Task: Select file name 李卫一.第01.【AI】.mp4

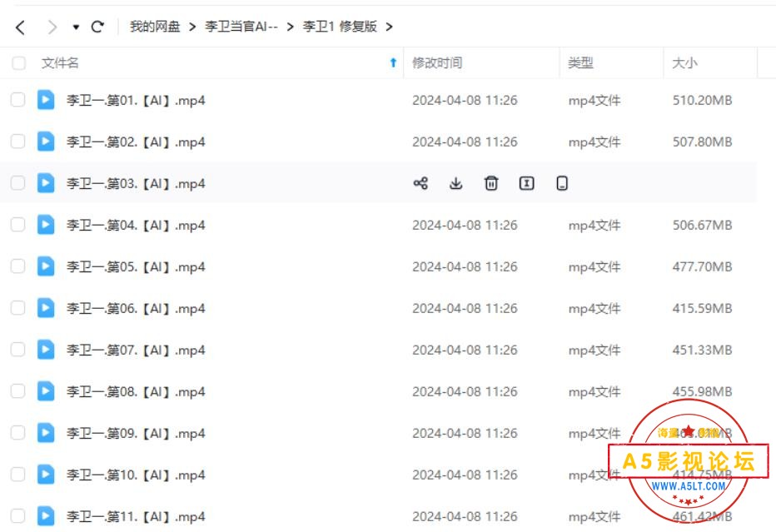Action: click(136, 101)
